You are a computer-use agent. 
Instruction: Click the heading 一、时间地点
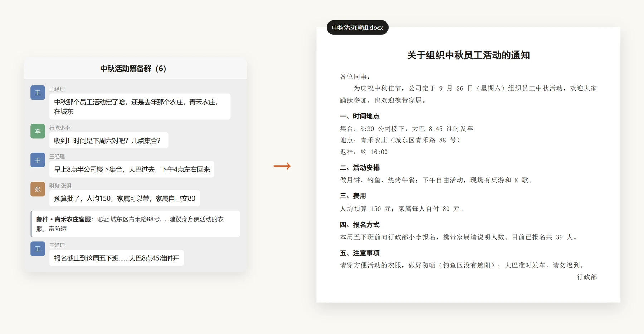tap(360, 116)
